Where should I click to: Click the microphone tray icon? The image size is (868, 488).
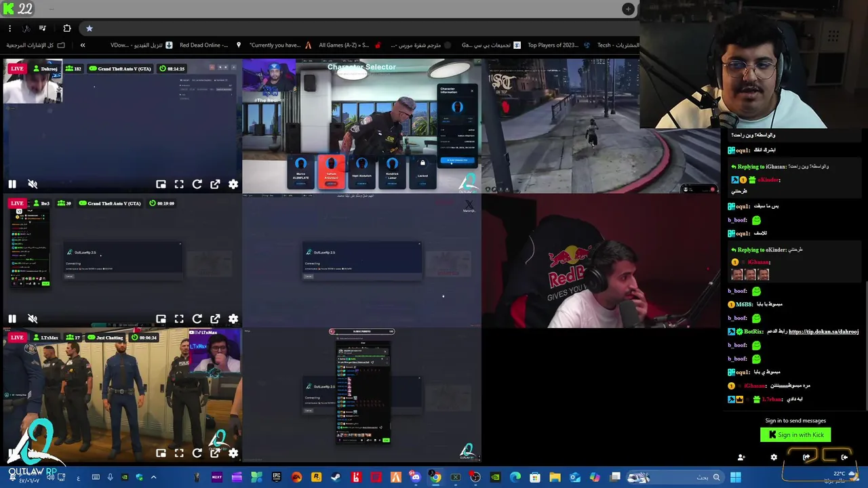(x=110, y=478)
